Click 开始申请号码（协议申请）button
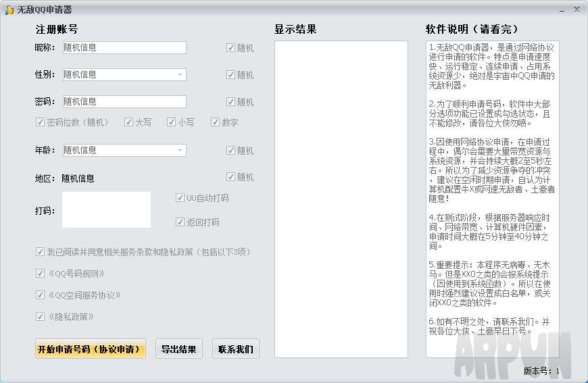 pyautogui.click(x=91, y=349)
